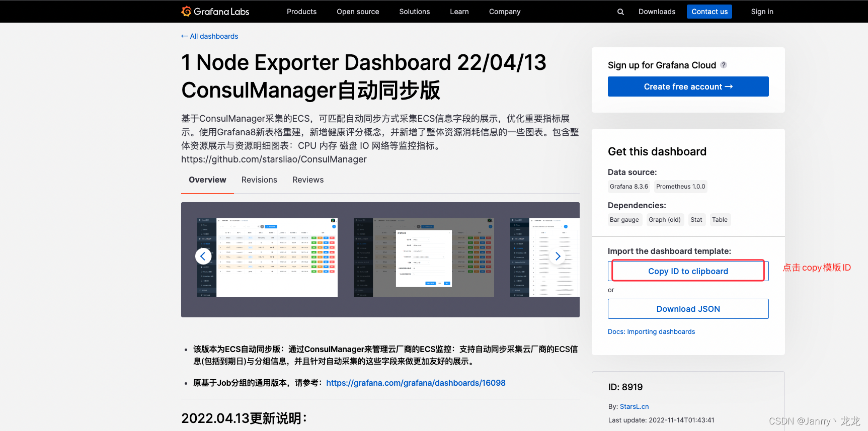Screen dimensions: 868x431
Task: Open the partially visible third screenshot thumbnail
Action: tap(545, 257)
